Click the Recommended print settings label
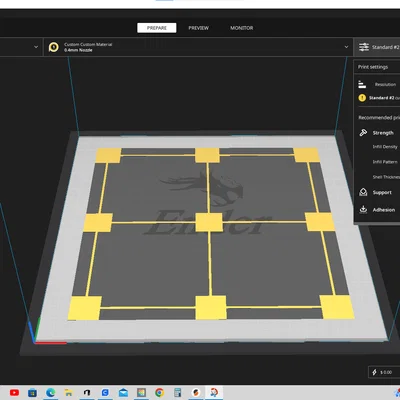Image resolution: width=400 pixels, height=400 pixels. (379, 118)
